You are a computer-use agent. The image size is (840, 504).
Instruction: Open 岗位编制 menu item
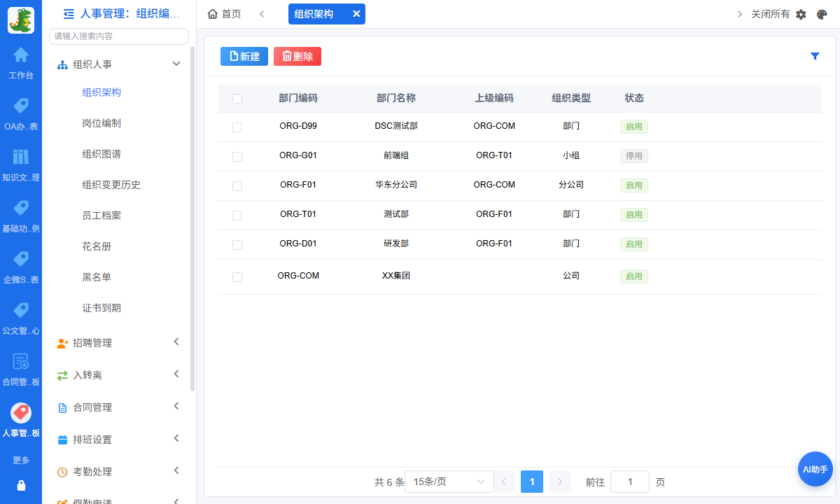[x=101, y=123]
